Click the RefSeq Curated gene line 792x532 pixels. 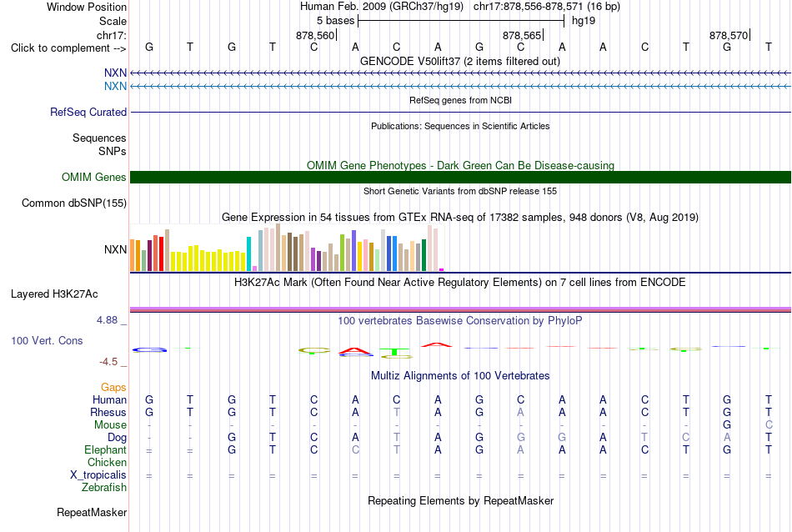pyautogui.click(x=460, y=113)
